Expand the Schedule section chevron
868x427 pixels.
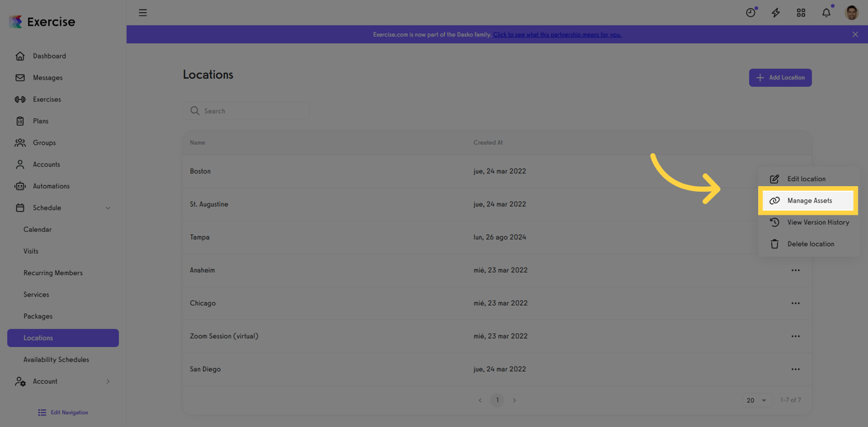[107, 207]
